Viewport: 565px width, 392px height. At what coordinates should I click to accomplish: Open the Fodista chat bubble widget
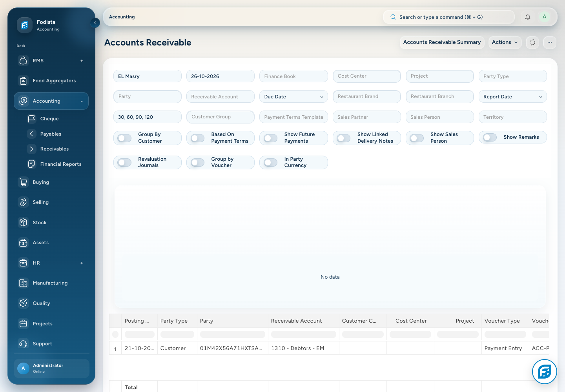(x=545, y=372)
